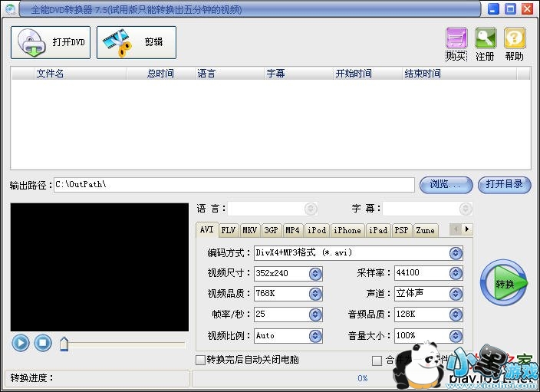Click the Browse (浏览...) button
Image resolution: width=540 pixels, height=392 pixels.
pos(446,185)
